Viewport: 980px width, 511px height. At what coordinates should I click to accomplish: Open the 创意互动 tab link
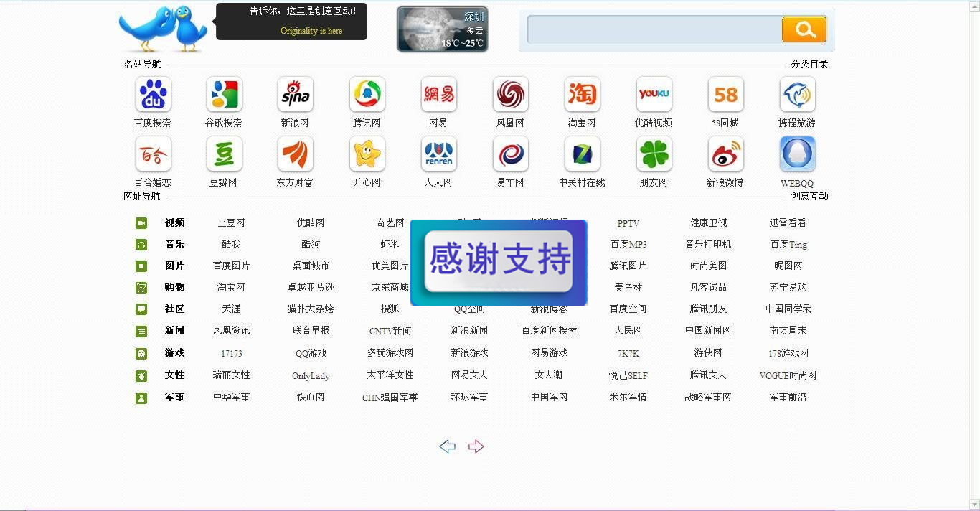(810, 196)
